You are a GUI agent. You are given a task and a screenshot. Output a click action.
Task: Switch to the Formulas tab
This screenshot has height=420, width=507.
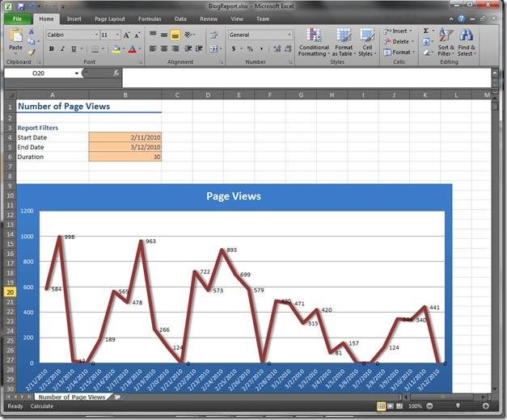(x=150, y=19)
